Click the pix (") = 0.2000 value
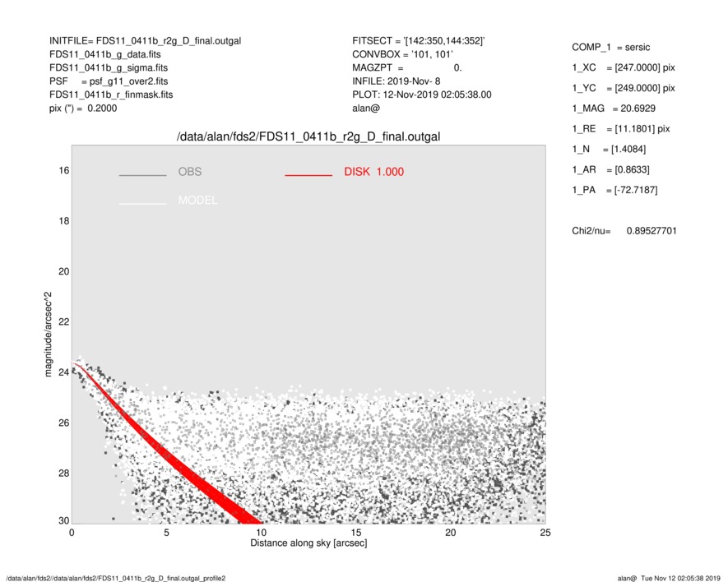728x582 pixels. (x=83, y=109)
